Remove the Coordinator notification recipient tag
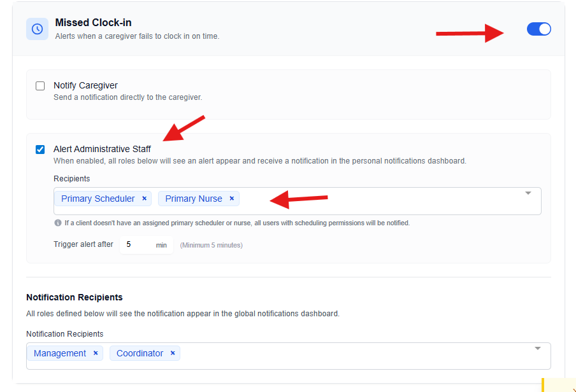Viewport: 576px width, 392px height. tap(173, 353)
